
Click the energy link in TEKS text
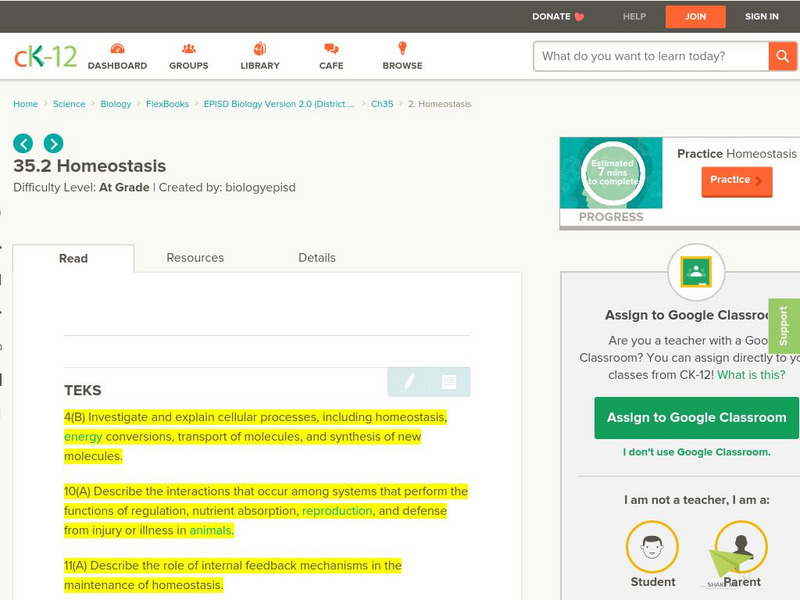83,437
